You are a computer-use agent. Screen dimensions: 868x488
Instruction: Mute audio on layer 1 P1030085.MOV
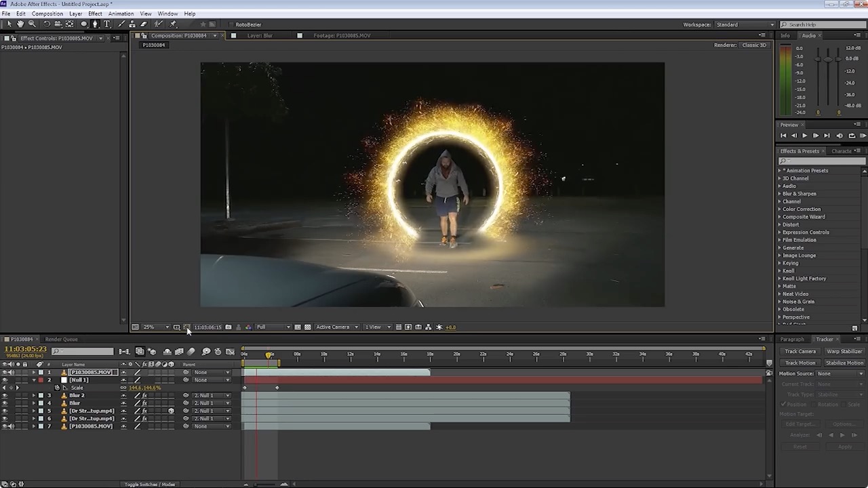(12, 372)
